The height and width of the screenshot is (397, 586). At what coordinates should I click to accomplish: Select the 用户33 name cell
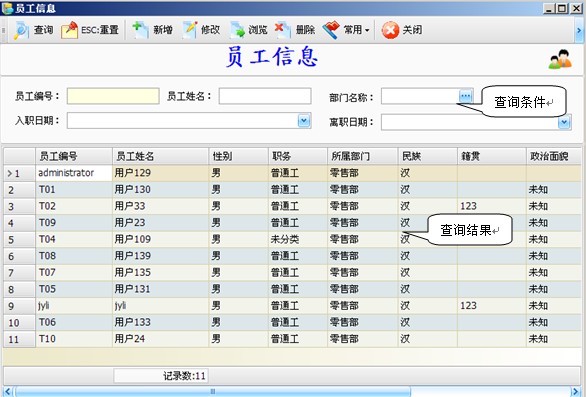click(160, 206)
